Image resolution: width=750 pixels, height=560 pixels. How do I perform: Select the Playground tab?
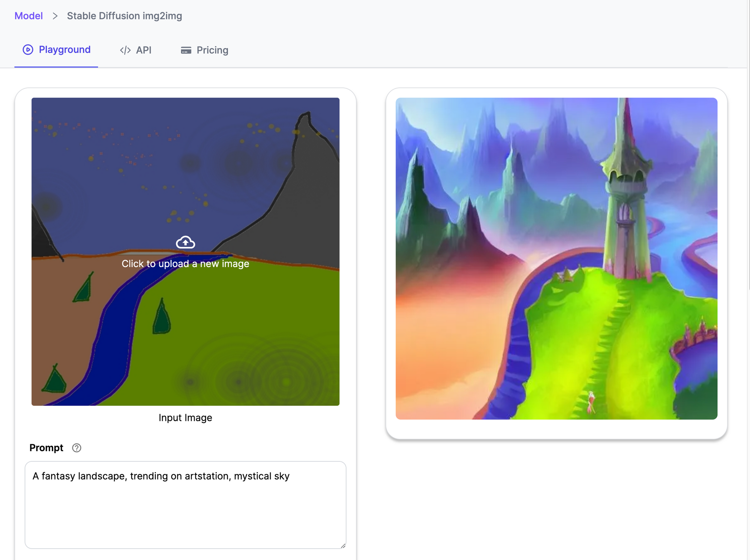[64, 49]
